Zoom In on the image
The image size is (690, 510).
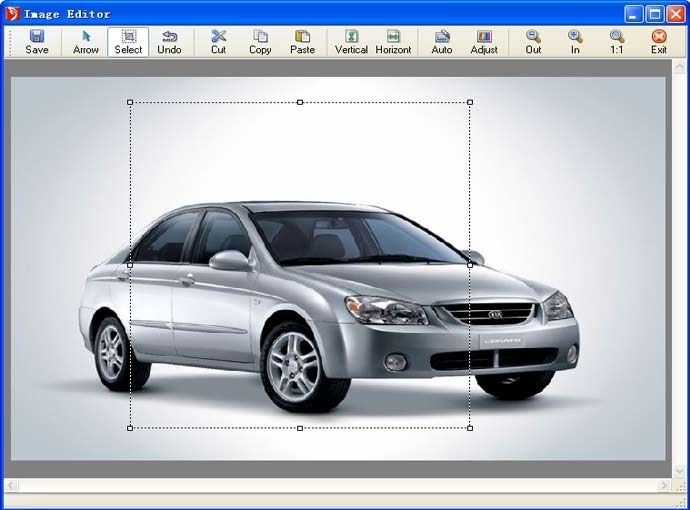coord(575,42)
